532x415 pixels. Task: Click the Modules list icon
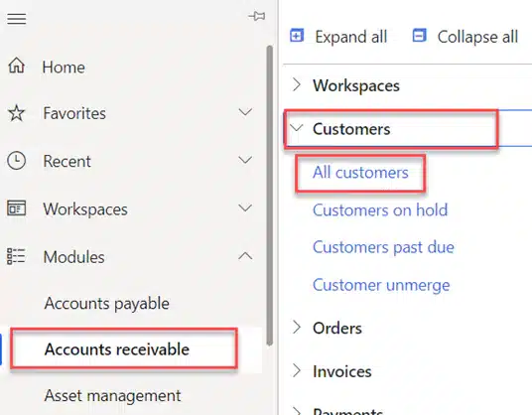pyautogui.click(x=16, y=256)
